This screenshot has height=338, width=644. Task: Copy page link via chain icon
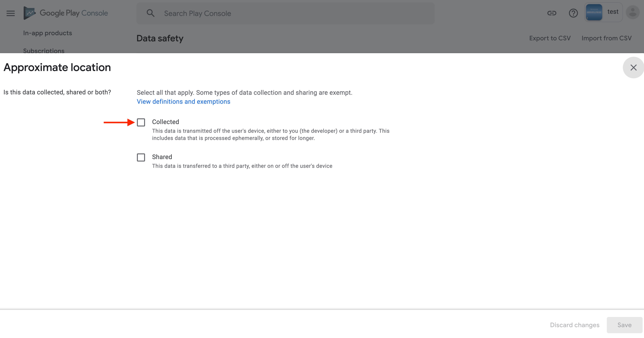(x=552, y=13)
